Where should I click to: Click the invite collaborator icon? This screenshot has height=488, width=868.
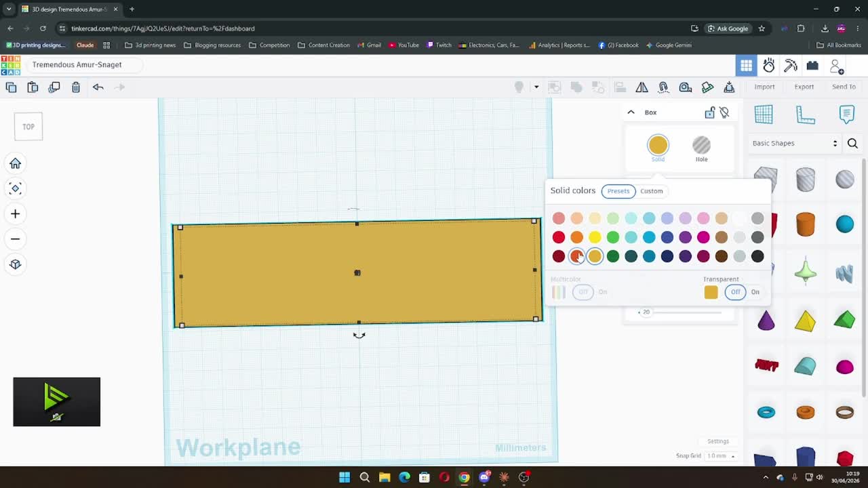(x=837, y=66)
